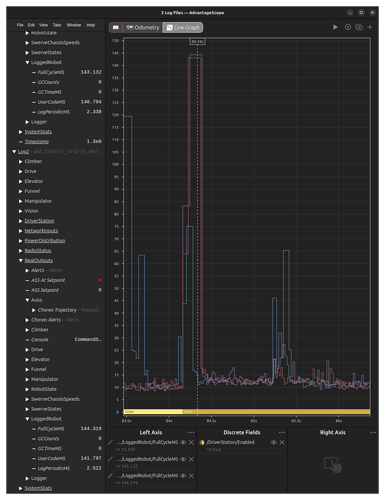Open the Help menu
This screenshot has height=500, width=385.
(x=91, y=25)
